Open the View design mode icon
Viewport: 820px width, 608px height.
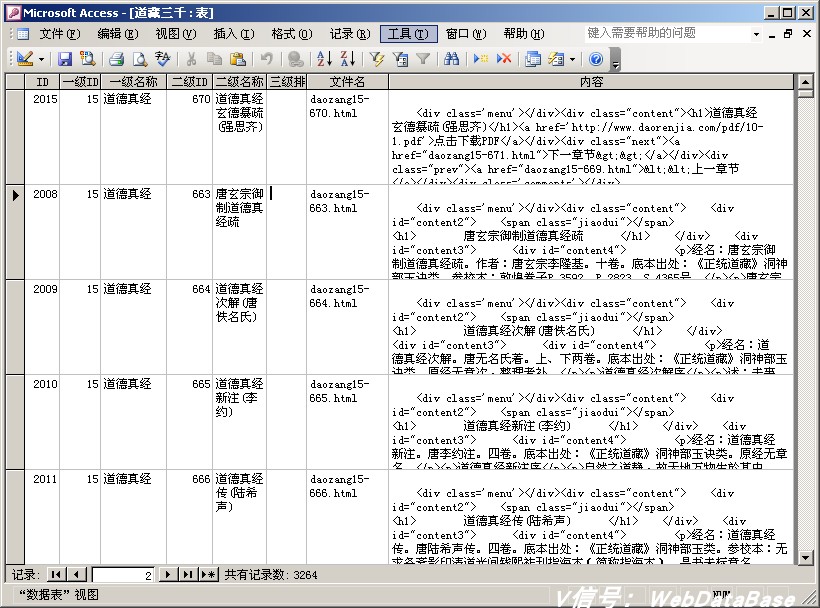pyautogui.click(x=25, y=59)
